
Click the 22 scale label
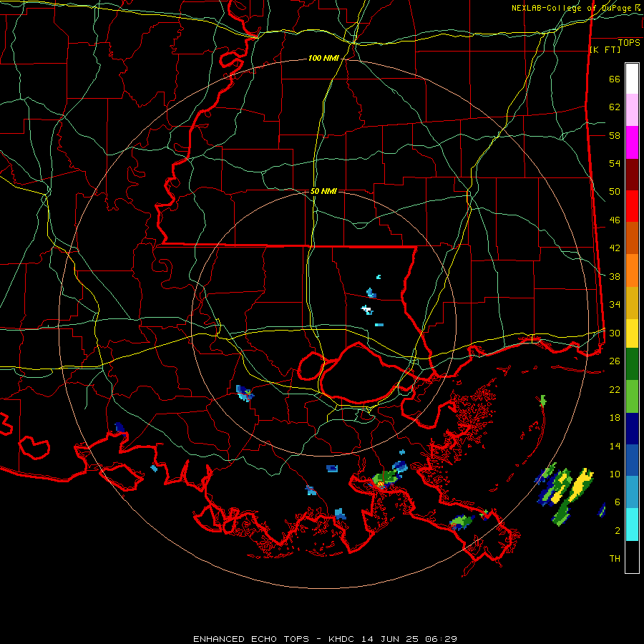tap(615, 389)
